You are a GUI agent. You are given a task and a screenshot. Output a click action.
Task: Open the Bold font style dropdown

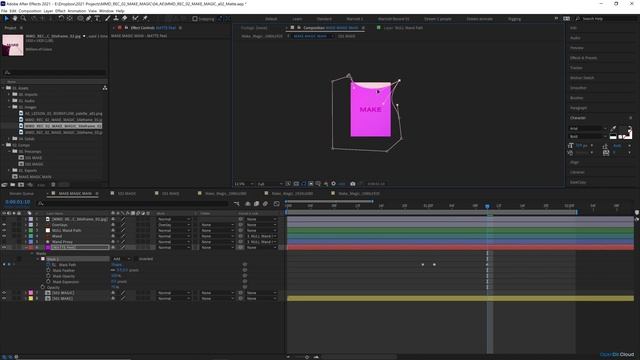(587, 136)
